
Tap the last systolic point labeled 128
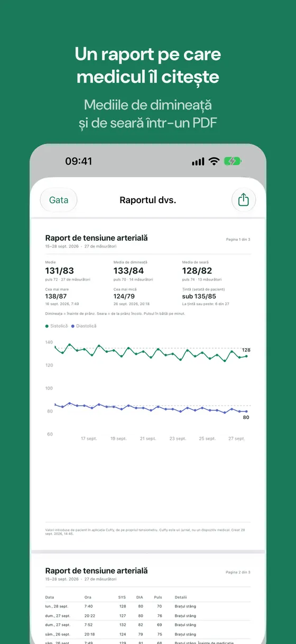tap(246, 356)
